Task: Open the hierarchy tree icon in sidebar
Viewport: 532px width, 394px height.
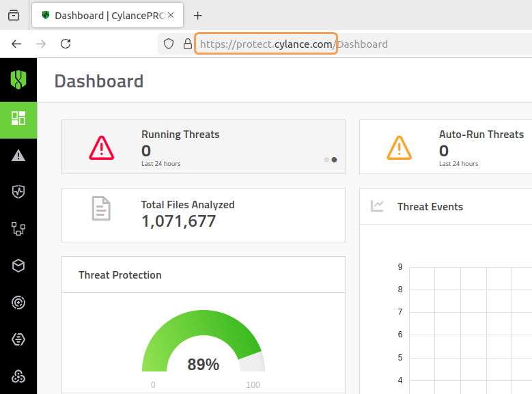Action: tap(18, 229)
